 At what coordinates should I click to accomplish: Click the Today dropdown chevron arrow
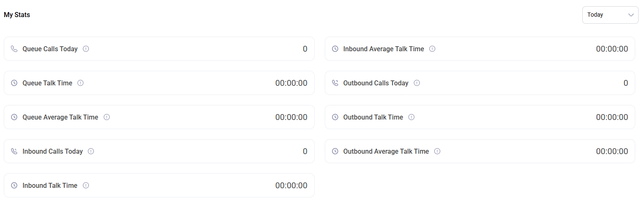pyautogui.click(x=631, y=15)
